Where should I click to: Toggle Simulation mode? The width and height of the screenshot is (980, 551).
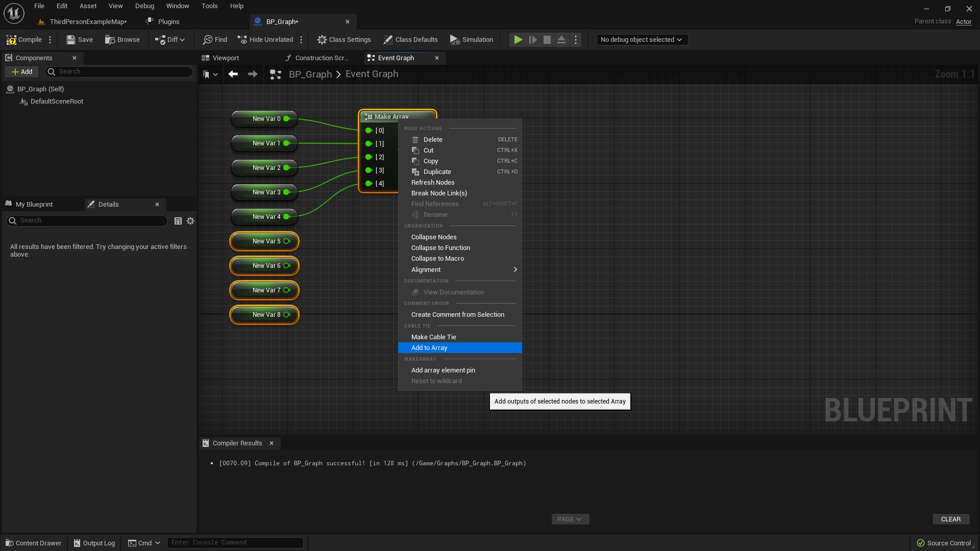tap(471, 39)
